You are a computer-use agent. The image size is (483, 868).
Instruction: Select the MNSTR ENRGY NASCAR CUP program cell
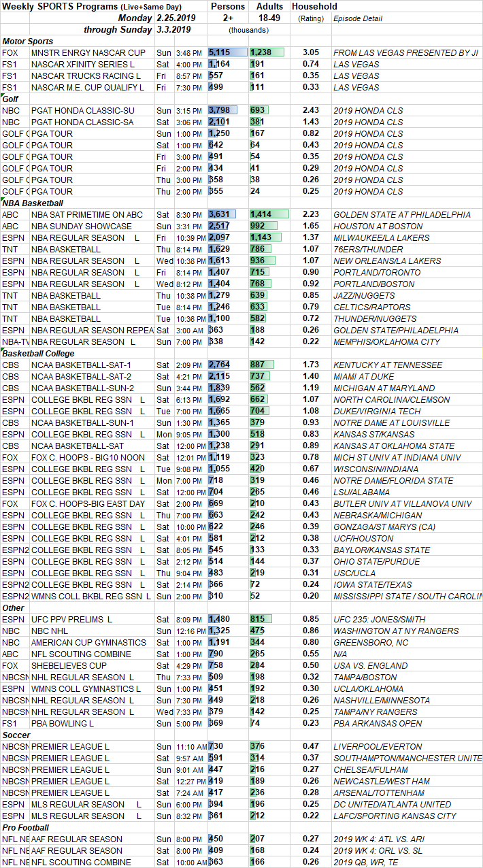[88, 52]
